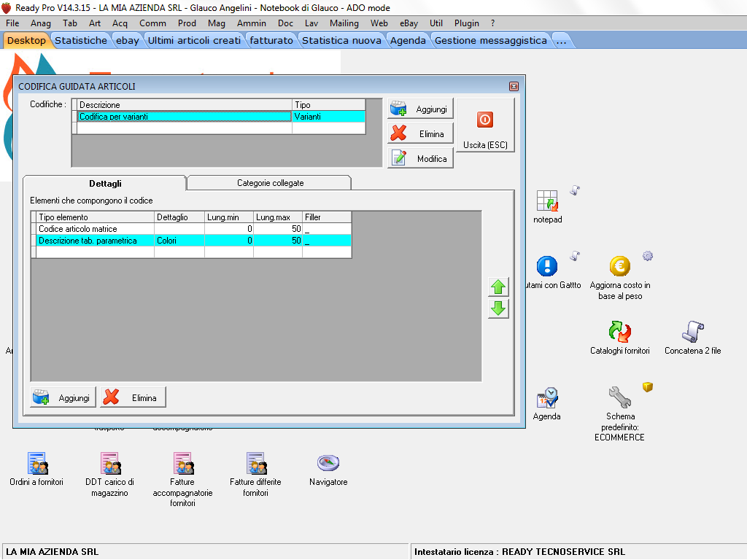Image resolution: width=747 pixels, height=560 pixels.
Task: Click Aggiungi button beside Codifiche list
Action: (420, 109)
